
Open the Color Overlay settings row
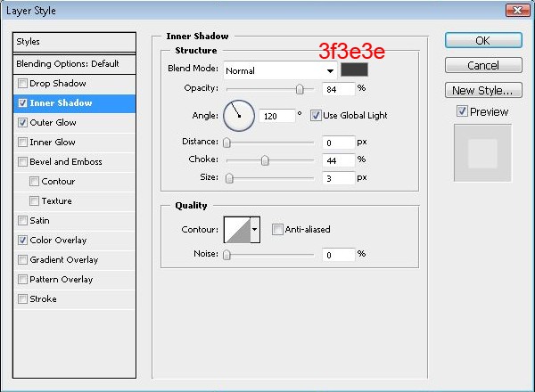tap(74, 240)
